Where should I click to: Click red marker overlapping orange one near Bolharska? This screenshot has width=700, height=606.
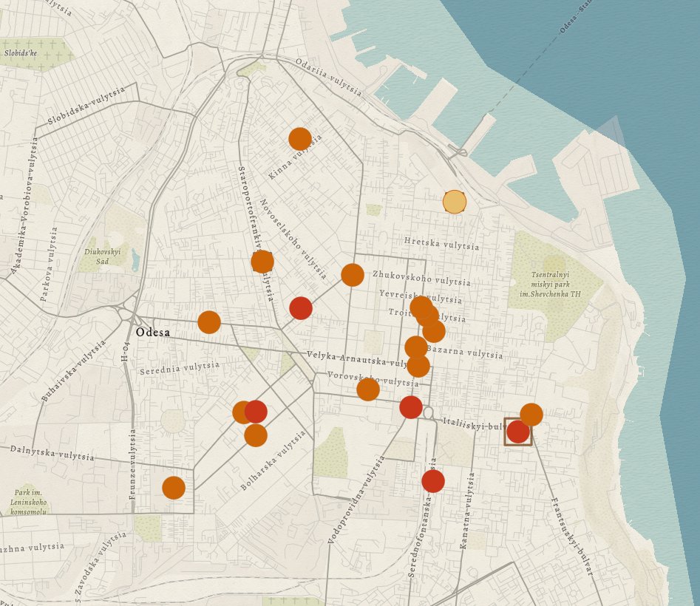tap(256, 412)
